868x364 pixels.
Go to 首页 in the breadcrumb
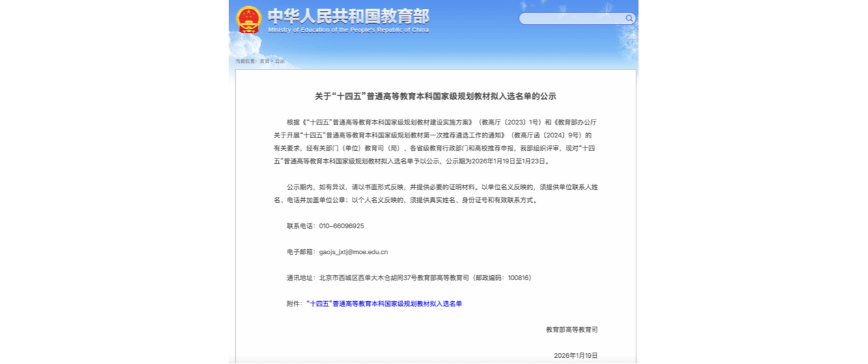pos(264,61)
